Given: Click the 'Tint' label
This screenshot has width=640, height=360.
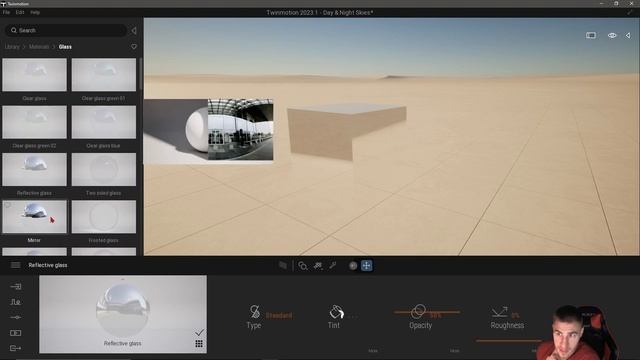Looking at the screenshot, I should click(333, 325).
